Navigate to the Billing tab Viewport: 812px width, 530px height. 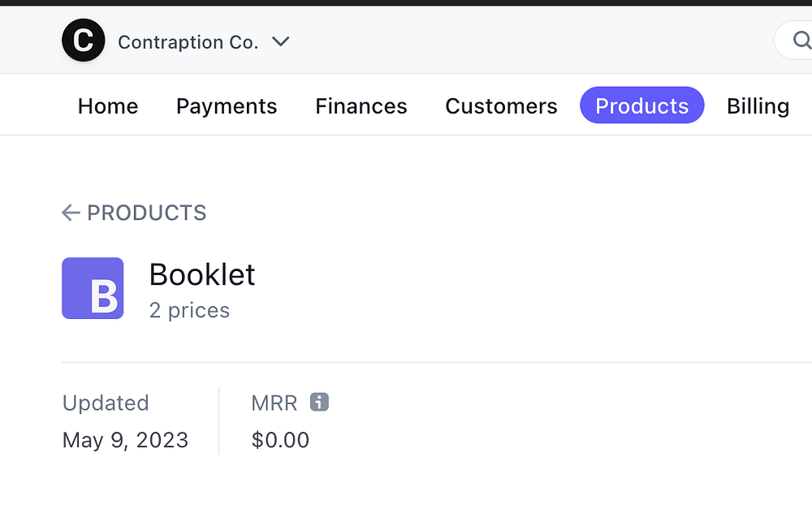(x=758, y=106)
